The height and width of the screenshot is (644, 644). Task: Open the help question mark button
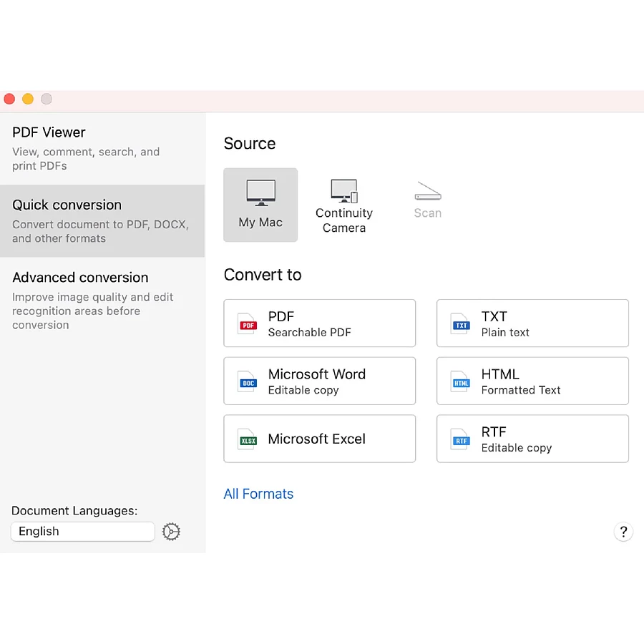(623, 532)
